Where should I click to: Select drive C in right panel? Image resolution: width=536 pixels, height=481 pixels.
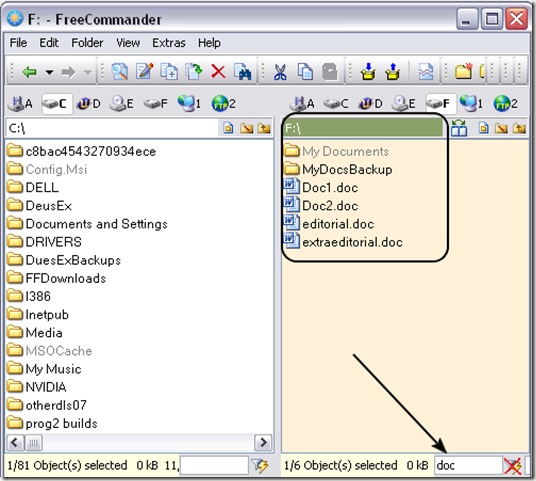(x=336, y=104)
